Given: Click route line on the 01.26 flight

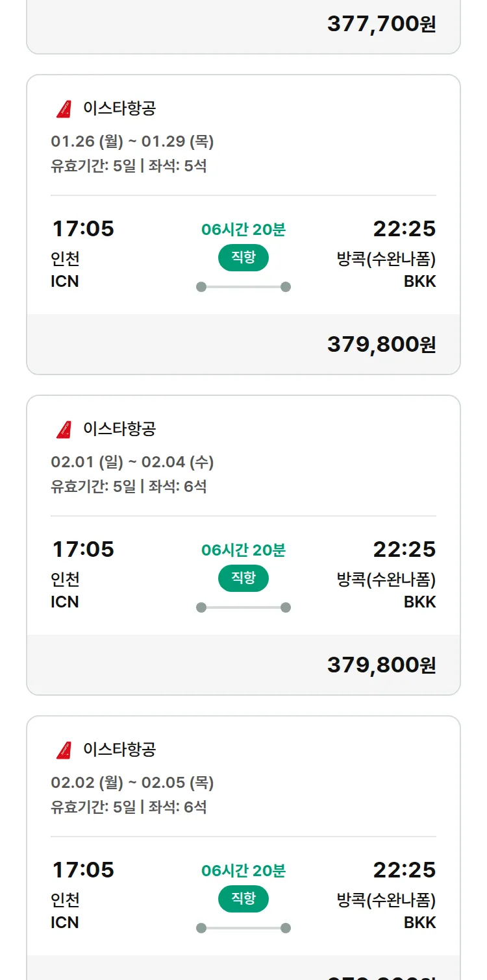Looking at the screenshot, I should click(x=243, y=287).
